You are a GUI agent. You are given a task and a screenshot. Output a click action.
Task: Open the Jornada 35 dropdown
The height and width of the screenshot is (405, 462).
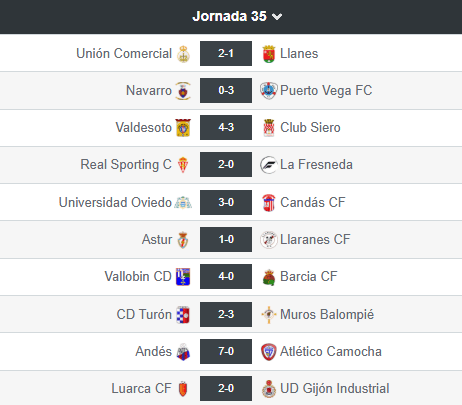pos(237,16)
